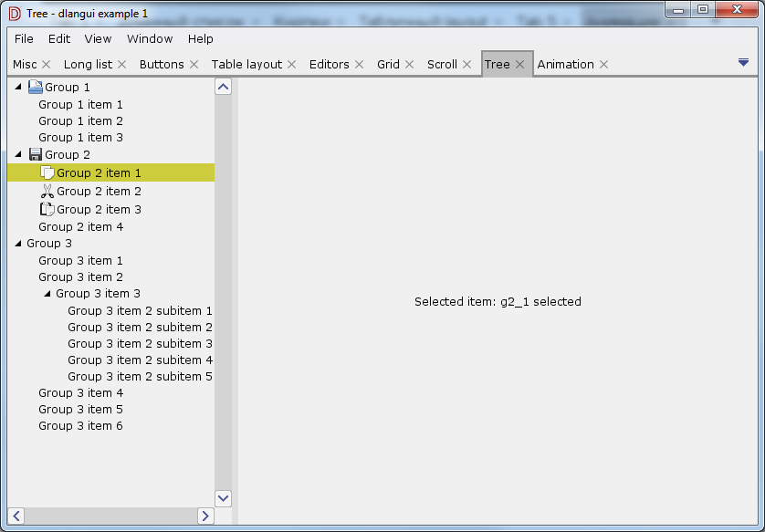Click the horizontal scrollbar right arrow

205,516
